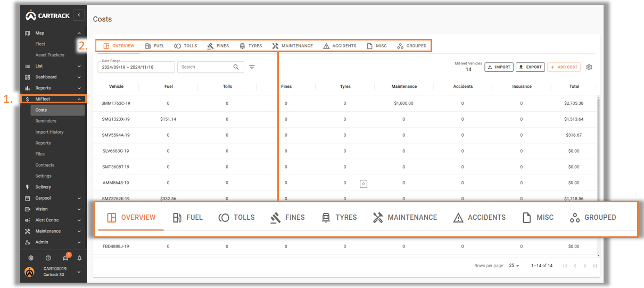Open settings via the sidebar bottom gear icon
This screenshot has width=644, height=288.
tap(31, 258)
